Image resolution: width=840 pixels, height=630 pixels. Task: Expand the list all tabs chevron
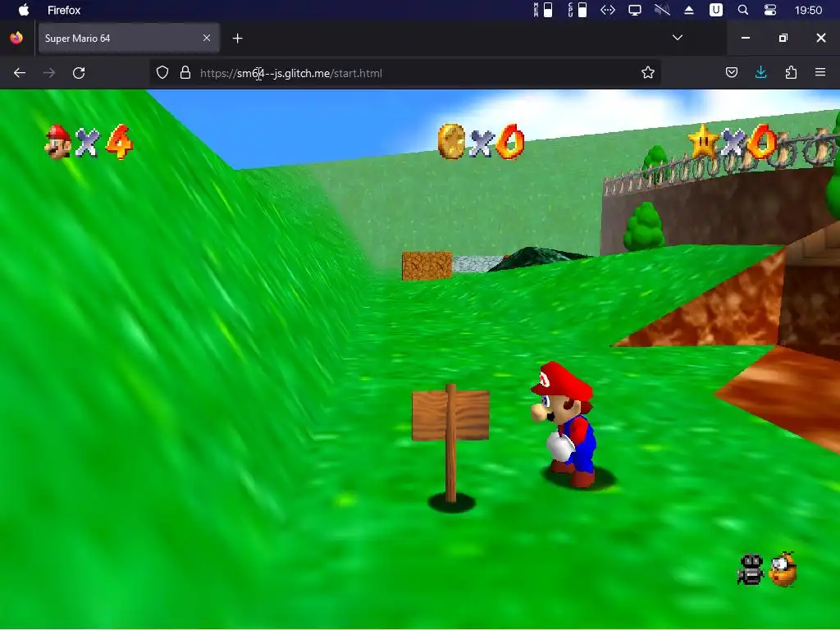point(677,38)
